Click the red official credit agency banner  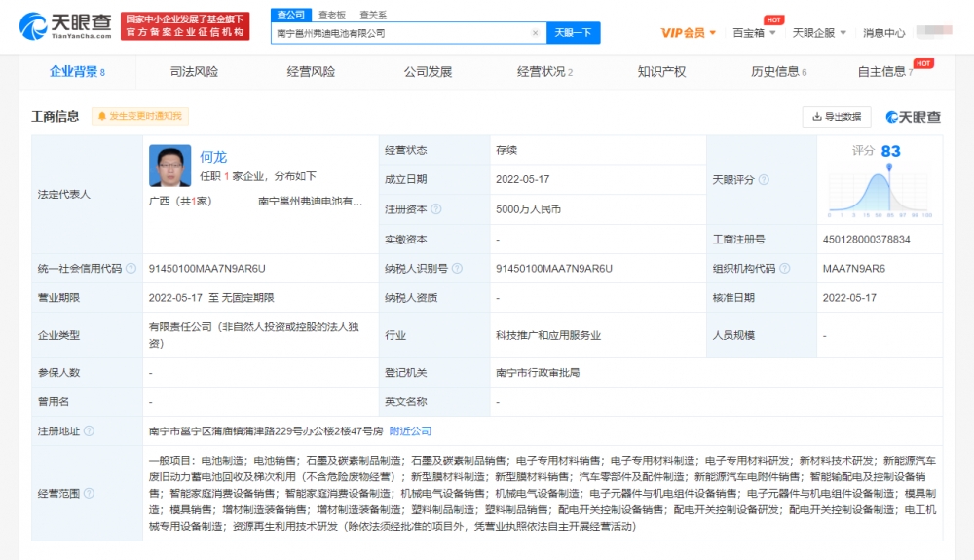pos(185,26)
